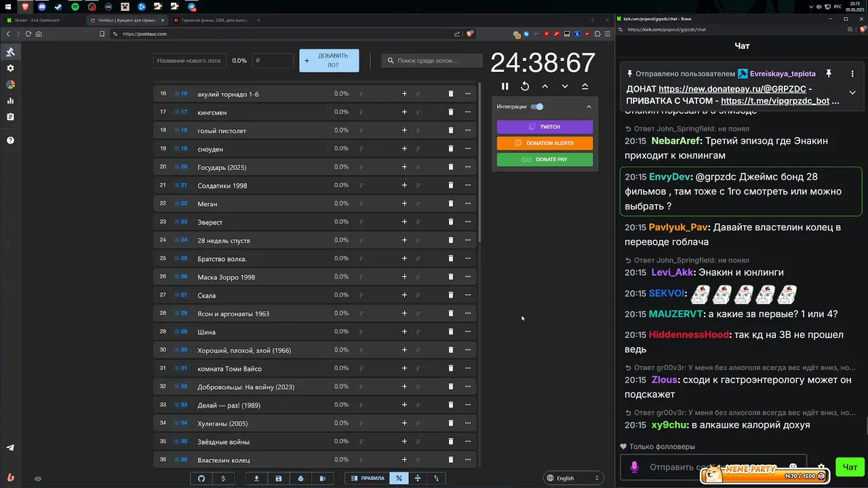This screenshot has width=868, height=488.
Task: Open Brave main menu hamburger icon
Action: click(x=608, y=34)
